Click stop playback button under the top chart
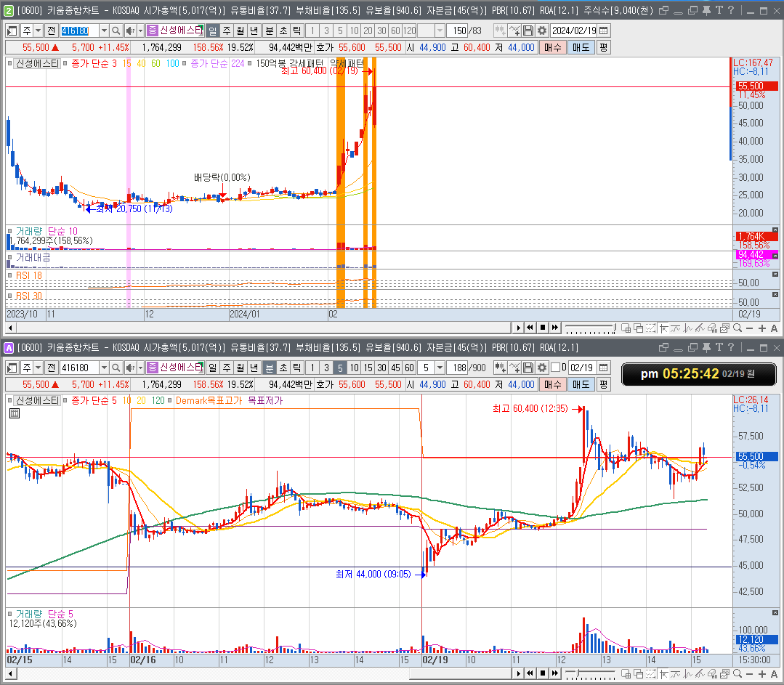The height and width of the screenshot is (685, 784). (x=543, y=328)
